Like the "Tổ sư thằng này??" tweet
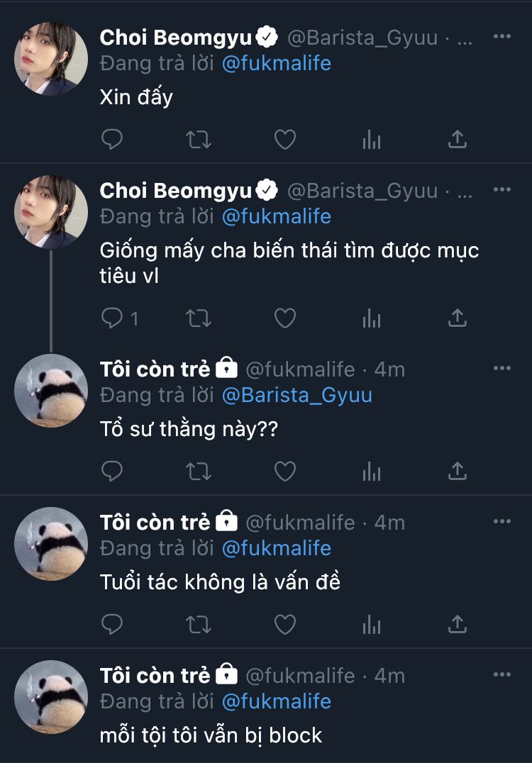The height and width of the screenshot is (763, 532). pyautogui.click(x=285, y=471)
